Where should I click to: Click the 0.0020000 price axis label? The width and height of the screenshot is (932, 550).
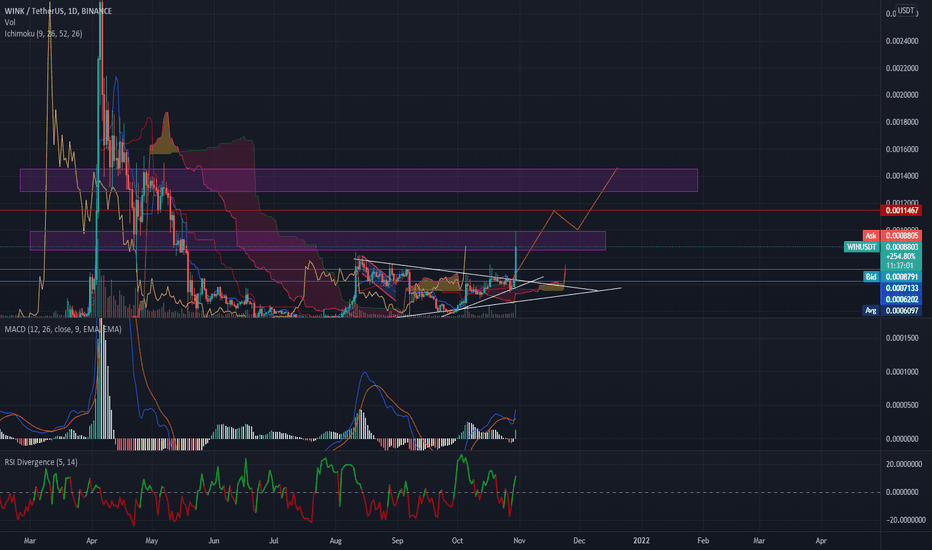902,95
